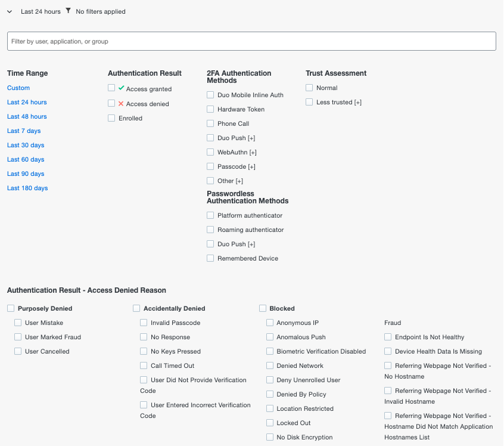Enable the Hardware Token method filter
Viewport: 504px width, 446px height.
click(210, 109)
